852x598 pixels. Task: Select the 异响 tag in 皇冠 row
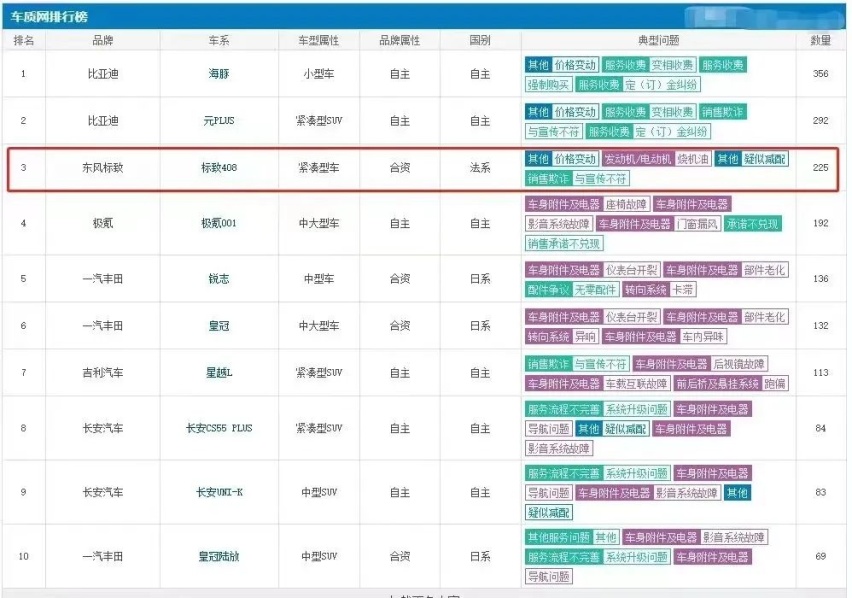[585, 336]
